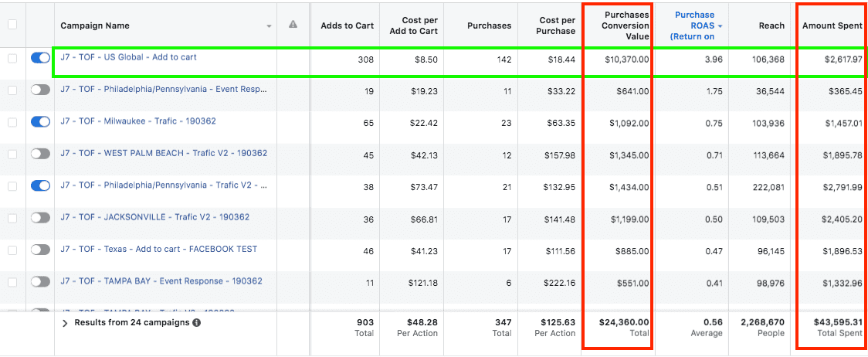Screen dimensions: 868x357
Task: Select checkbox for JACKSONVILLE campaign row
Action: [12, 218]
